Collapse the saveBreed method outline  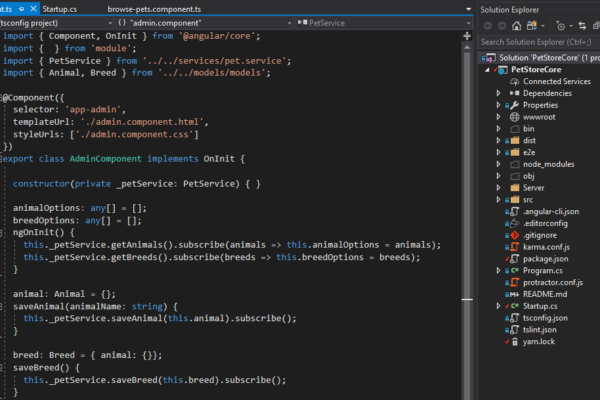[1, 368]
